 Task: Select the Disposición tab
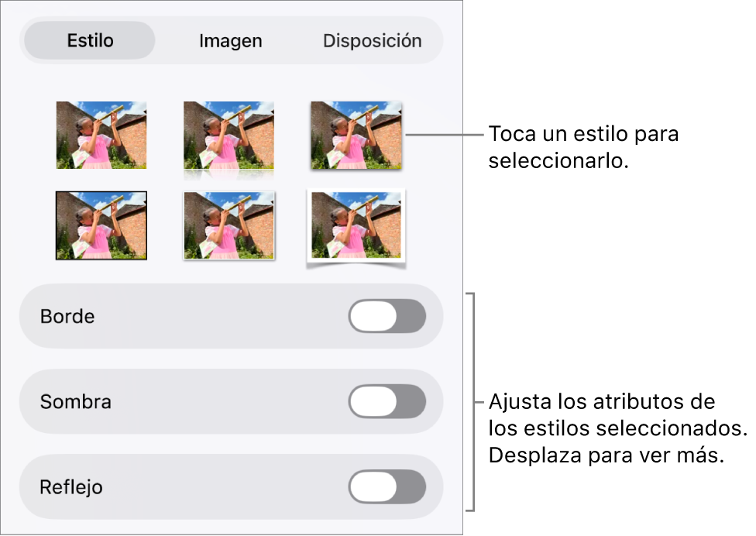coord(373,40)
